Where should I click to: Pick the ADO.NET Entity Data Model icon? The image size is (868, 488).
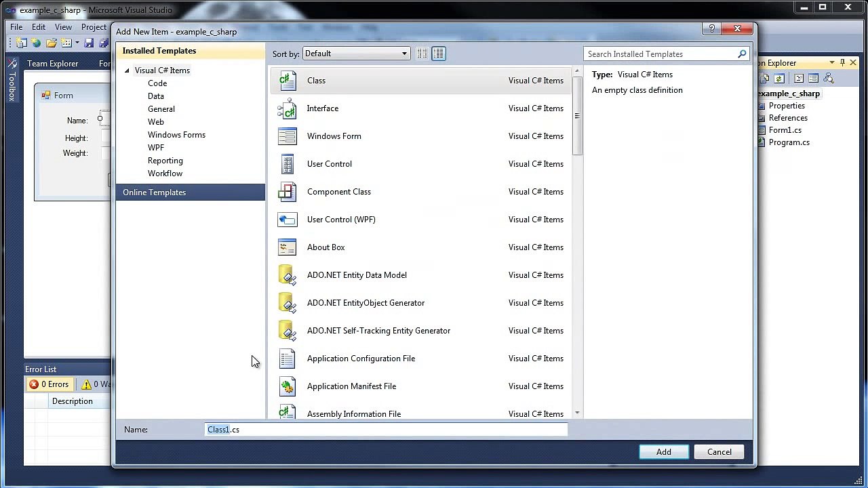288,275
